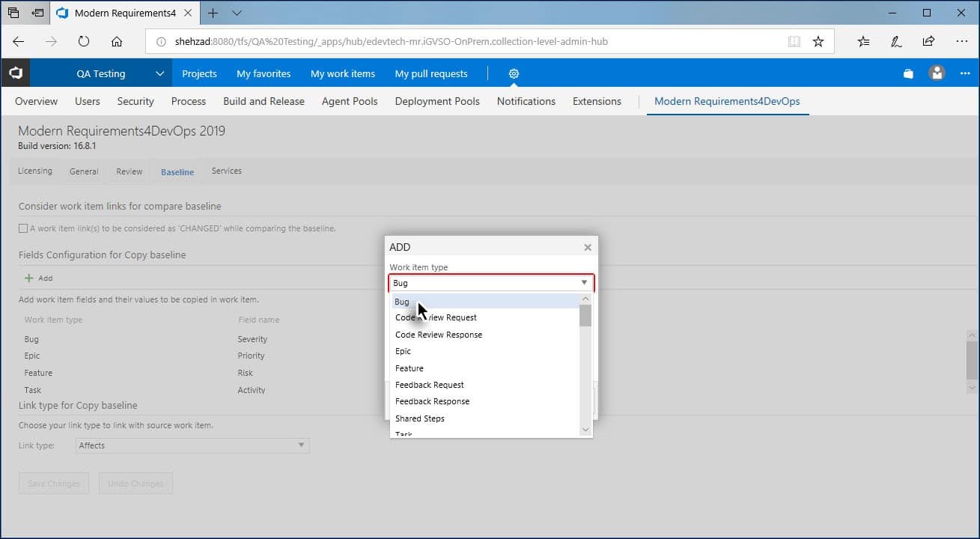
Task: Switch to the Review tab
Action: pos(129,171)
